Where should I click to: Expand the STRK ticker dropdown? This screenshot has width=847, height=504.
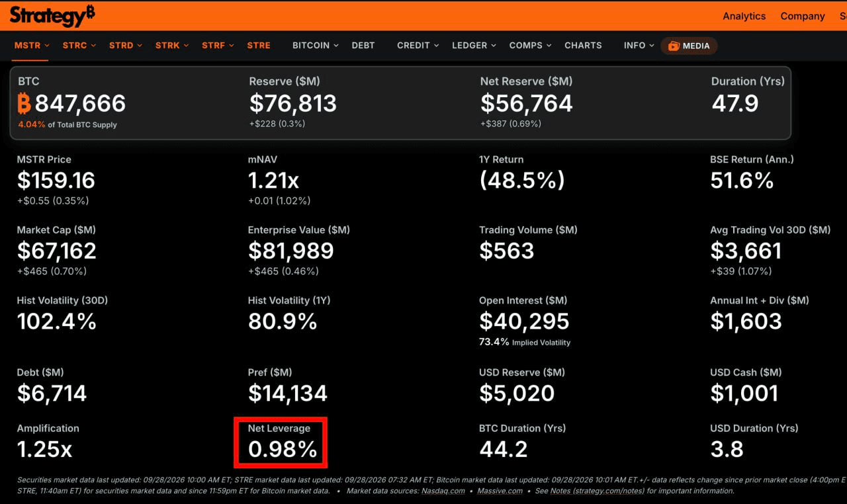pos(172,46)
